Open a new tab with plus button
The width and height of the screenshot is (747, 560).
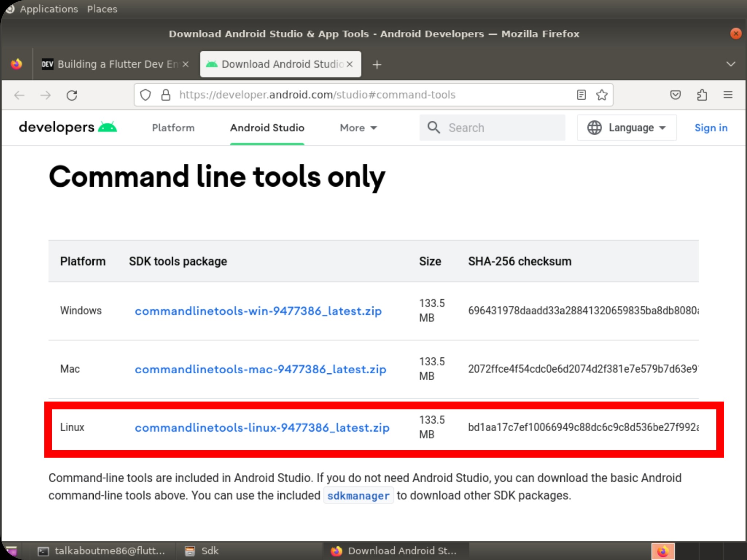(377, 65)
